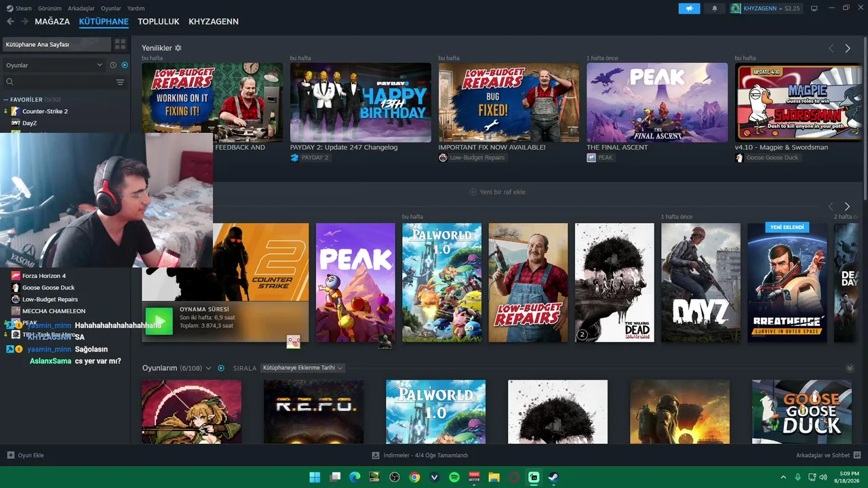Open Microsoft Edge from the taskbar

355,477
